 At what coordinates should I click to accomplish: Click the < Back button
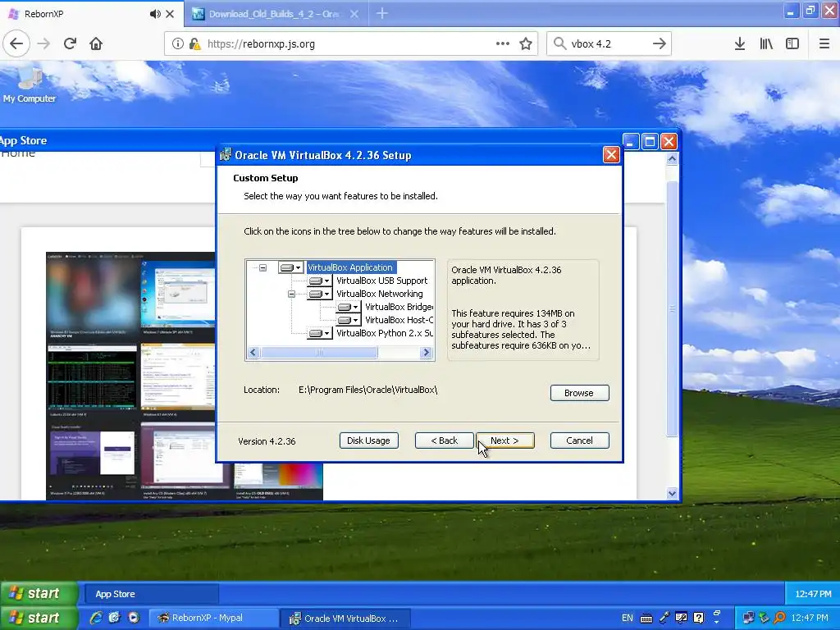[x=444, y=441]
